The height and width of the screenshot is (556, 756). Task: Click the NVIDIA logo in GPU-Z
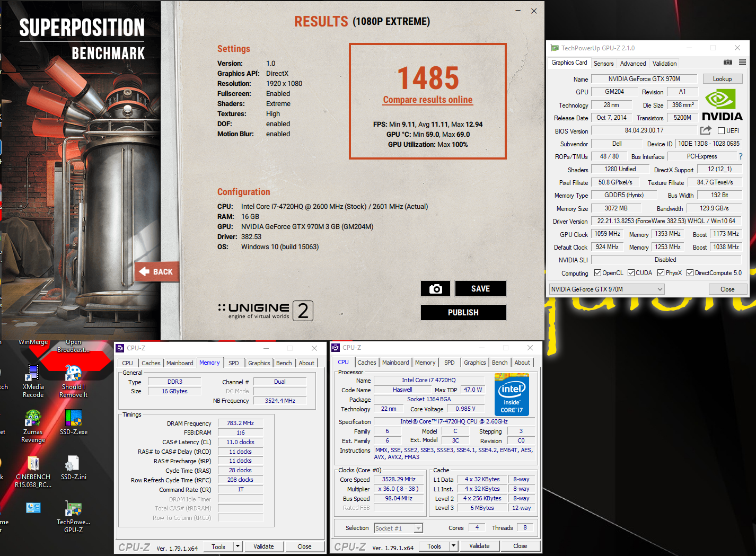pos(722,104)
